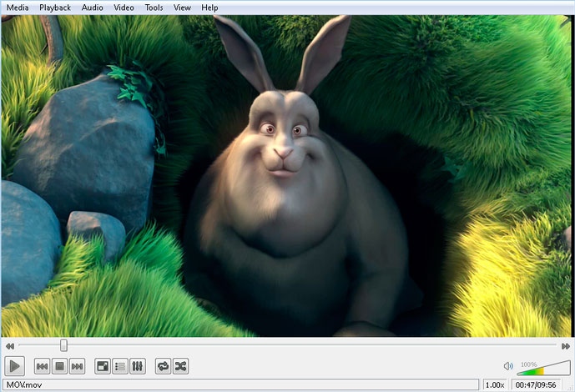The width and height of the screenshot is (575, 392).
Task: Show the playlist icon
Action: [x=120, y=366]
